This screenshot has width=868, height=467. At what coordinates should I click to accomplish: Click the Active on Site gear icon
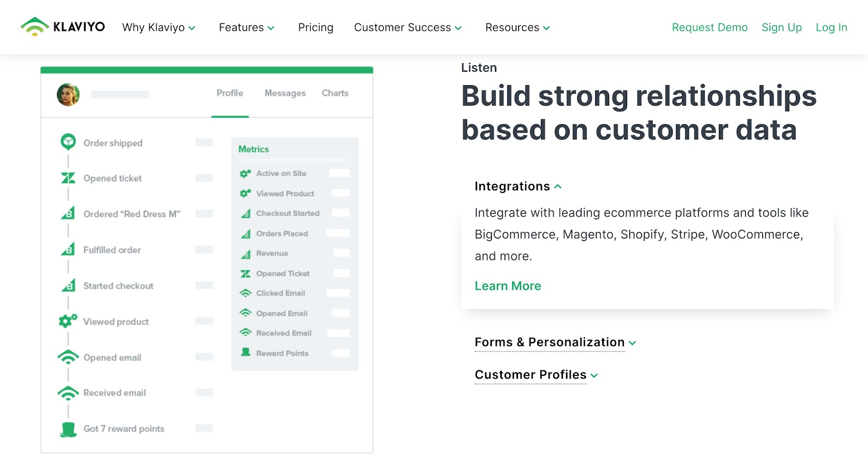click(245, 174)
